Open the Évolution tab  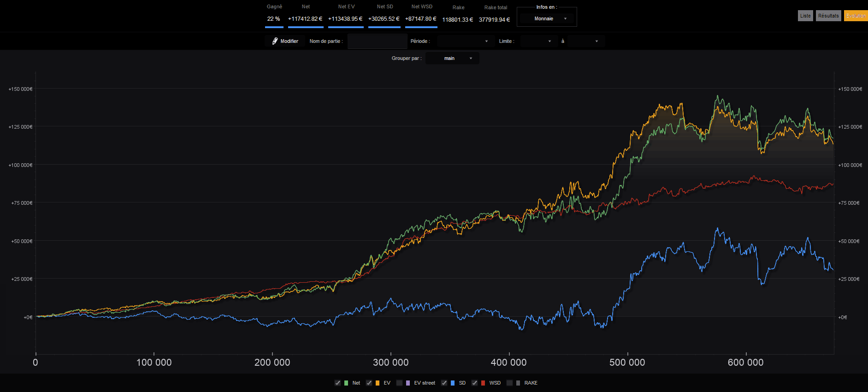(x=856, y=16)
